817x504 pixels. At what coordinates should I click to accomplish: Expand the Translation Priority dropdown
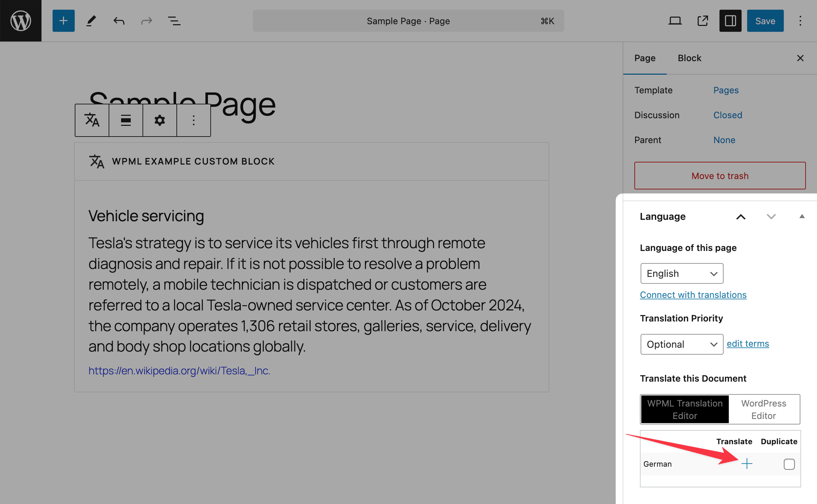(x=681, y=344)
